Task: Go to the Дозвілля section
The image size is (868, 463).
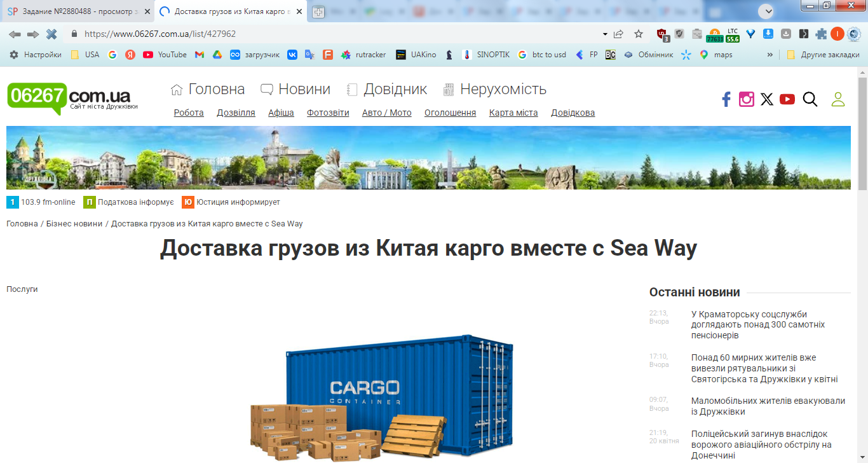Action: click(236, 113)
